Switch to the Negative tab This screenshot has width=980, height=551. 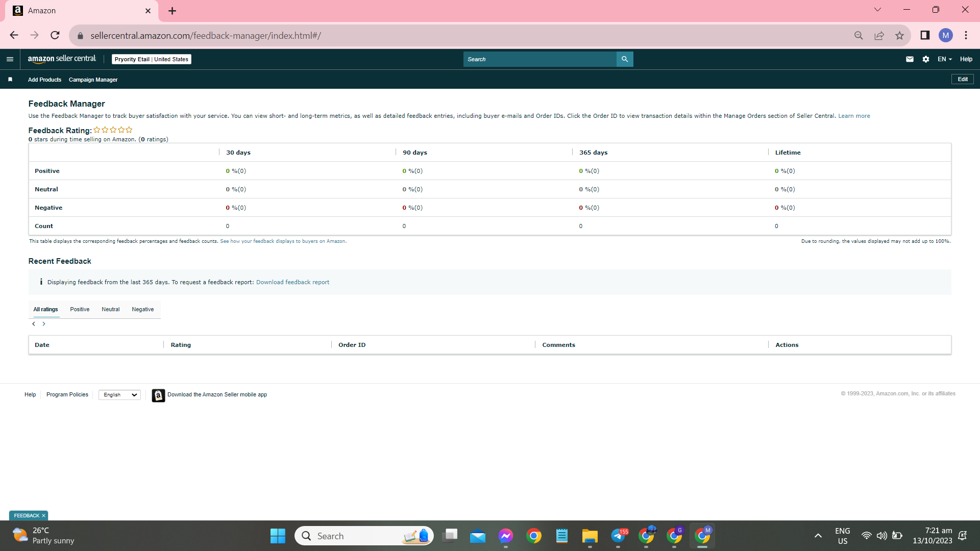(x=143, y=309)
